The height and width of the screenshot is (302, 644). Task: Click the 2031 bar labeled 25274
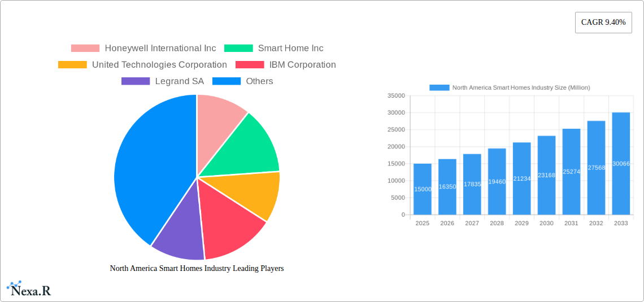[571, 172]
